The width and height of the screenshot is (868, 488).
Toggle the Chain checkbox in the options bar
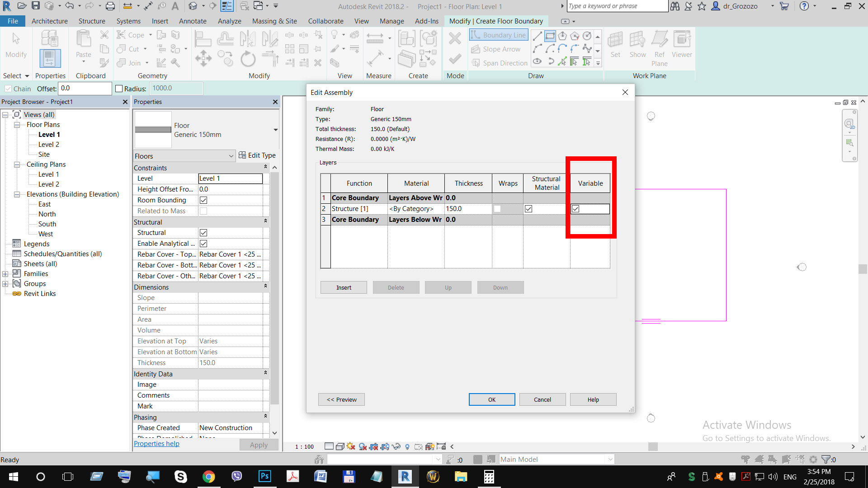pos(8,89)
